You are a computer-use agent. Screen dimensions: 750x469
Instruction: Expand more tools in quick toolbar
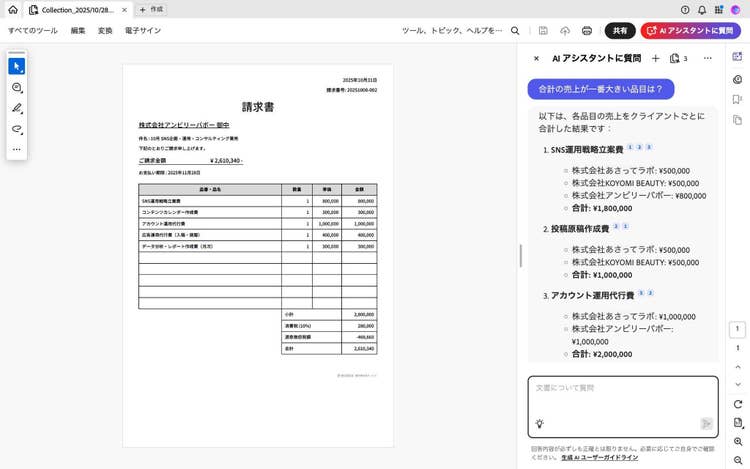(x=16, y=149)
